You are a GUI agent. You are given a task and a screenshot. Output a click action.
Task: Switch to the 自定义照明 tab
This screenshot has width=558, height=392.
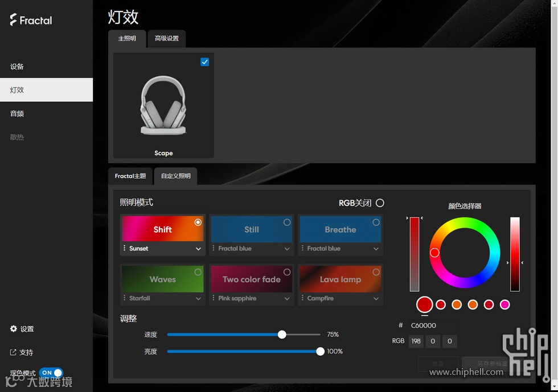pyautogui.click(x=175, y=176)
